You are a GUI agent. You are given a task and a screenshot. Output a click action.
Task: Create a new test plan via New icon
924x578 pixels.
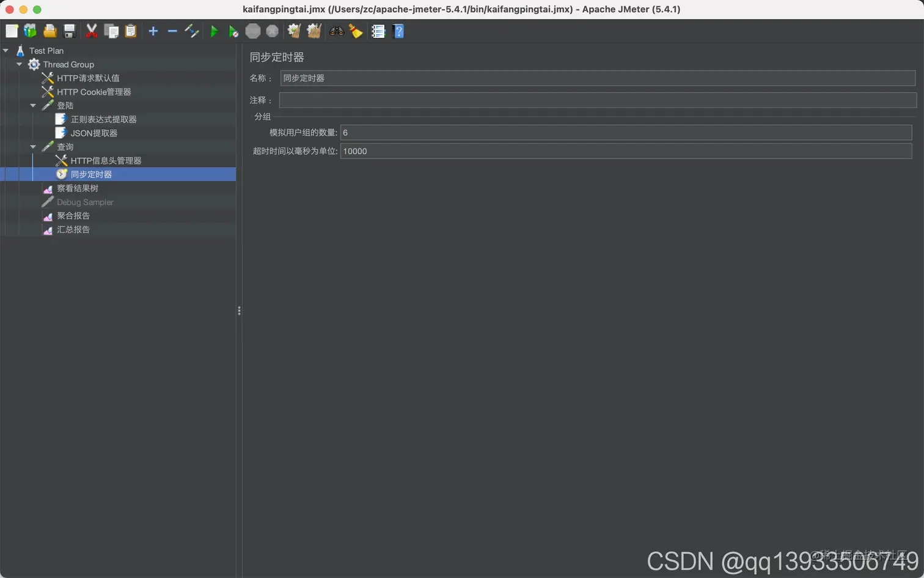coord(12,31)
